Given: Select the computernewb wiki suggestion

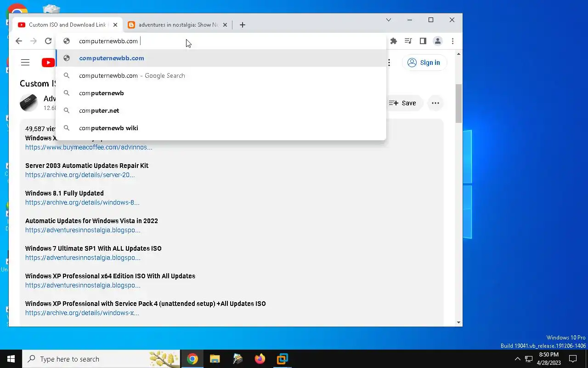Looking at the screenshot, I should (221, 128).
